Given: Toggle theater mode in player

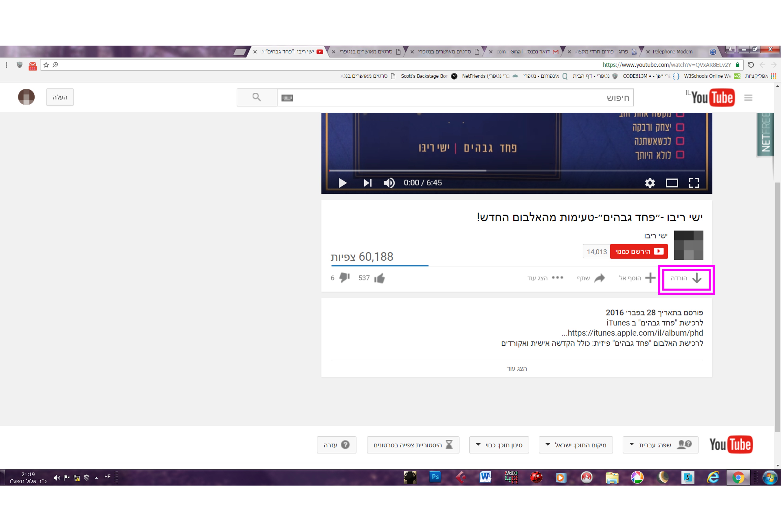Looking at the screenshot, I should tap(672, 183).
